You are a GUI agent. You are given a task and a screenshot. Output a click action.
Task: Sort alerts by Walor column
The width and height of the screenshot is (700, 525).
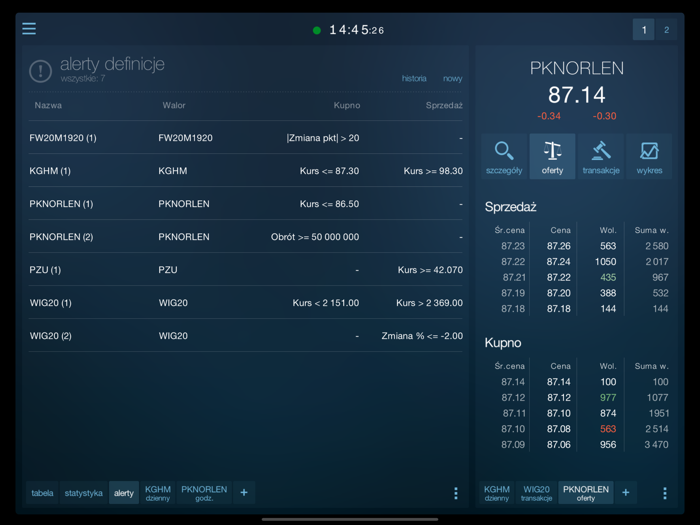point(174,105)
